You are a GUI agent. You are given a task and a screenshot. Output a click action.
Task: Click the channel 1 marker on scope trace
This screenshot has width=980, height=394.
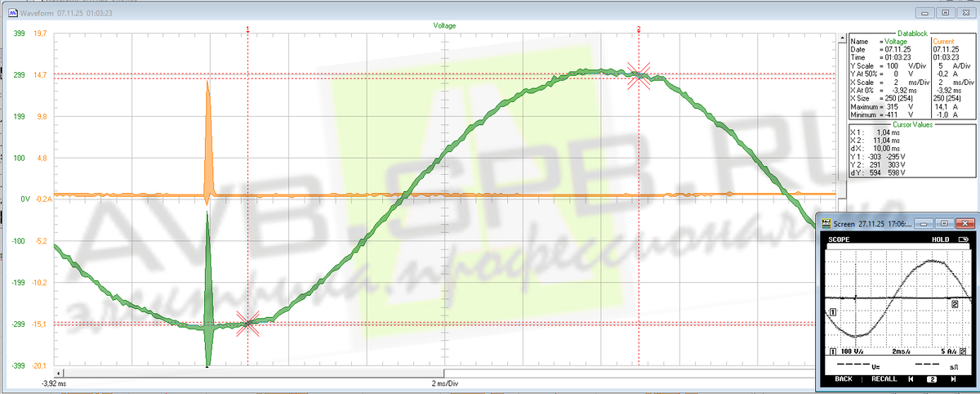pyautogui.click(x=832, y=311)
